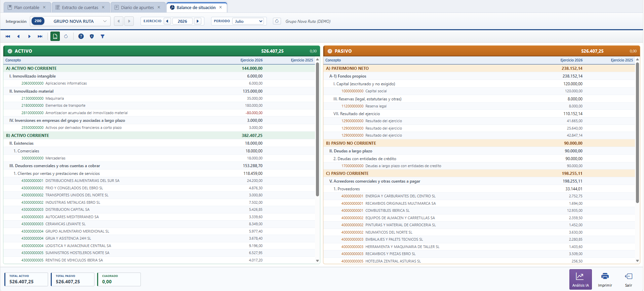Select 'B) PASIVO NO CORRIENTE' row
The width and height of the screenshot is (644, 291).
[479, 143]
